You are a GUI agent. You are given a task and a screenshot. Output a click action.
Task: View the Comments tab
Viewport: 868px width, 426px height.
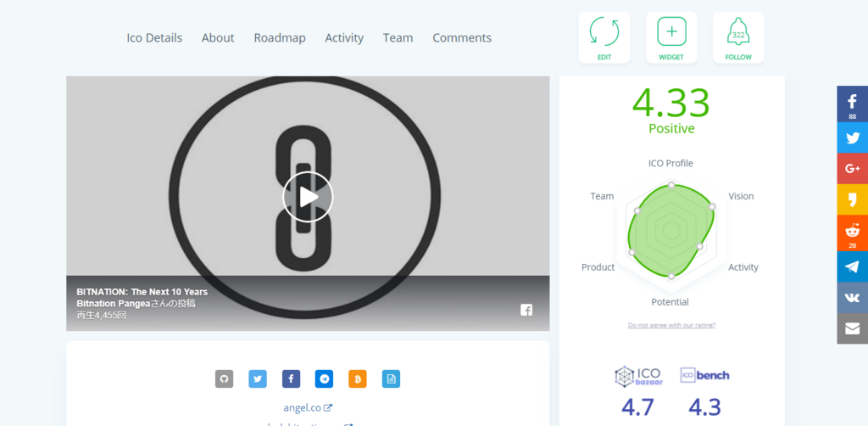pos(462,37)
